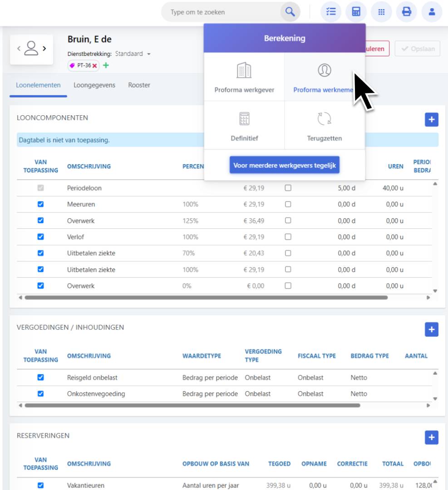
Task: Open the task checklist icon
Action: (331, 12)
